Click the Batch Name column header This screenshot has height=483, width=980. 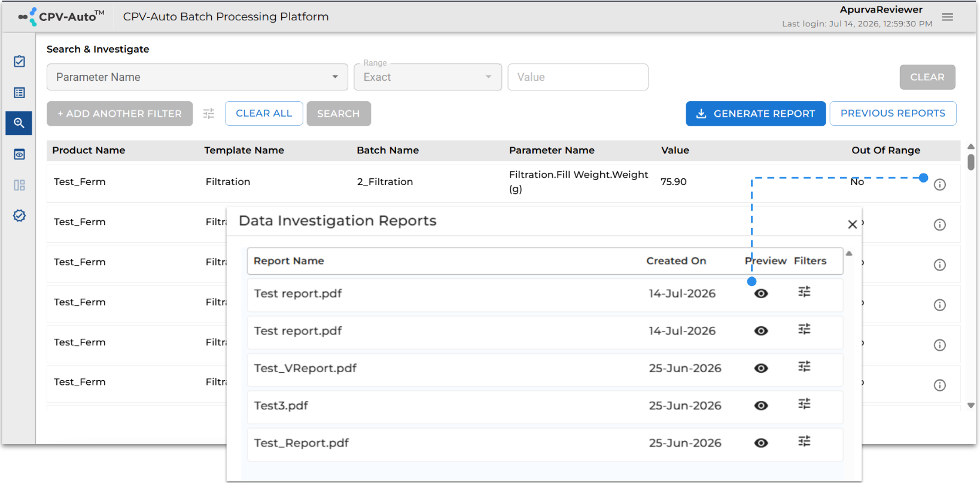(x=388, y=150)
